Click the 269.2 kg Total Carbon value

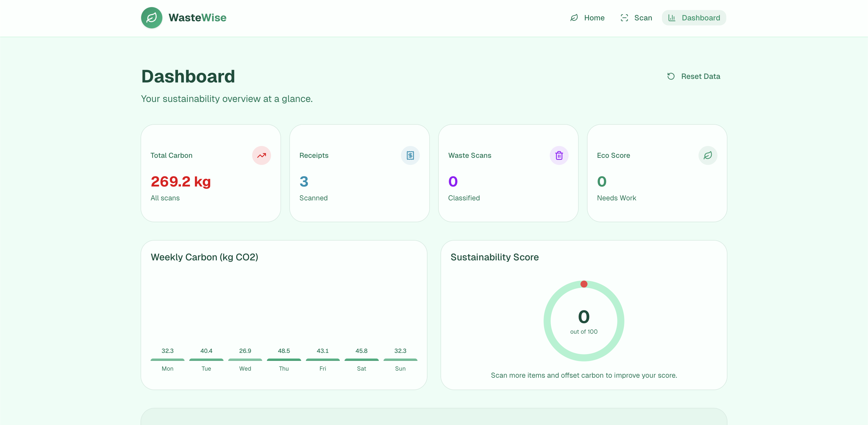pyautogui.click(x=181, y=181)
